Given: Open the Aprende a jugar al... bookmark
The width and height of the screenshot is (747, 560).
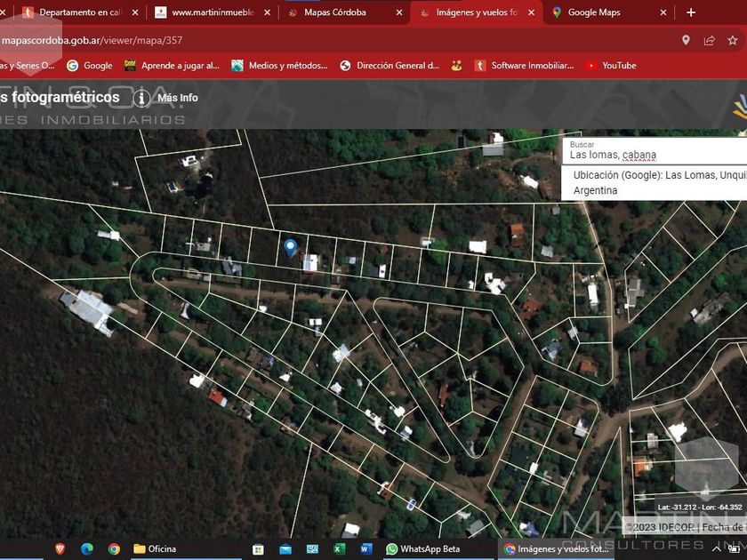Looking at the screenshot, I should coord(172,66).
